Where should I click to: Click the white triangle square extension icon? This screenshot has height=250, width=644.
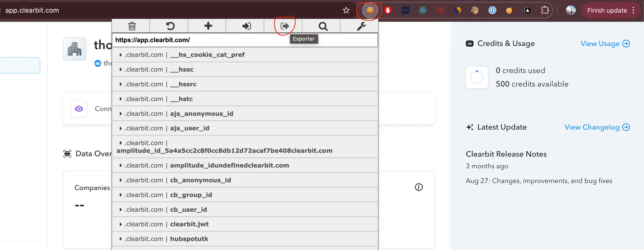(x=527, y=10)
